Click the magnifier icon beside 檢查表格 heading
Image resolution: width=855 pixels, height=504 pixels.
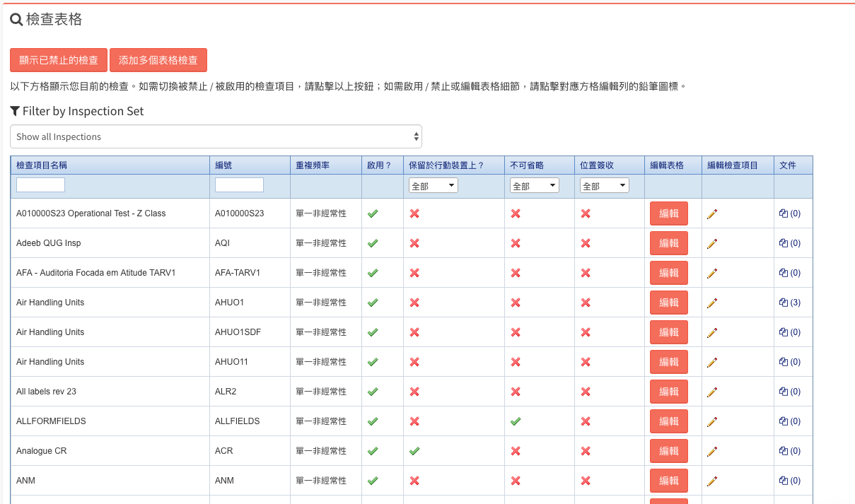[x=16, y=20]
